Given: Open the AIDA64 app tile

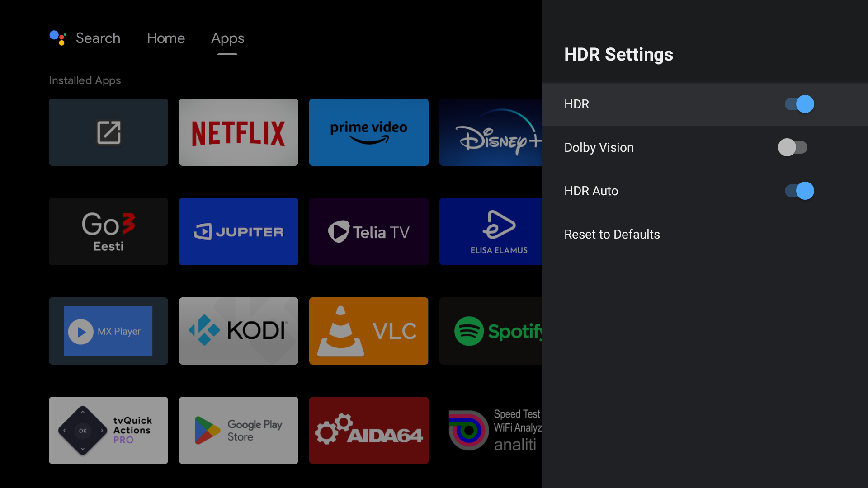Looking at the screenshot, I should (368, 430).
